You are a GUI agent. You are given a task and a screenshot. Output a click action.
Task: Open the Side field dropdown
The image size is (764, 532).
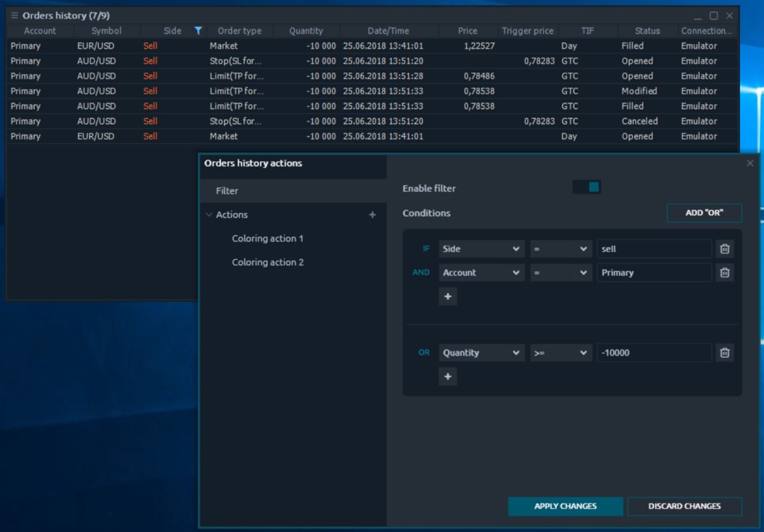tap(481, 249)
